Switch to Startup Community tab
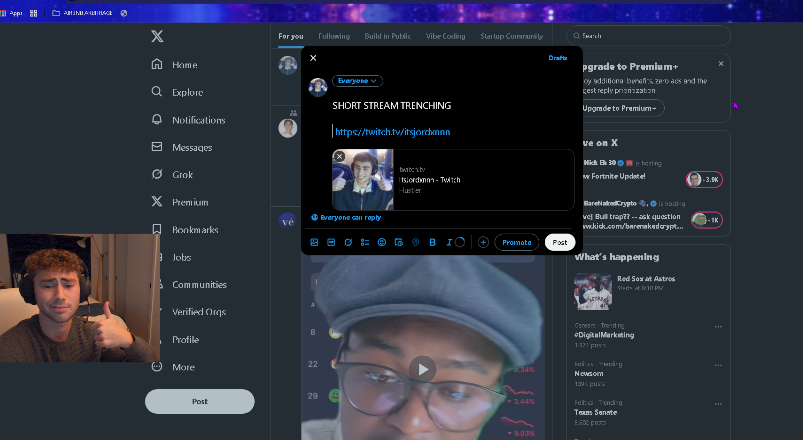The image size is (803, 440). (x=511, y=36)
